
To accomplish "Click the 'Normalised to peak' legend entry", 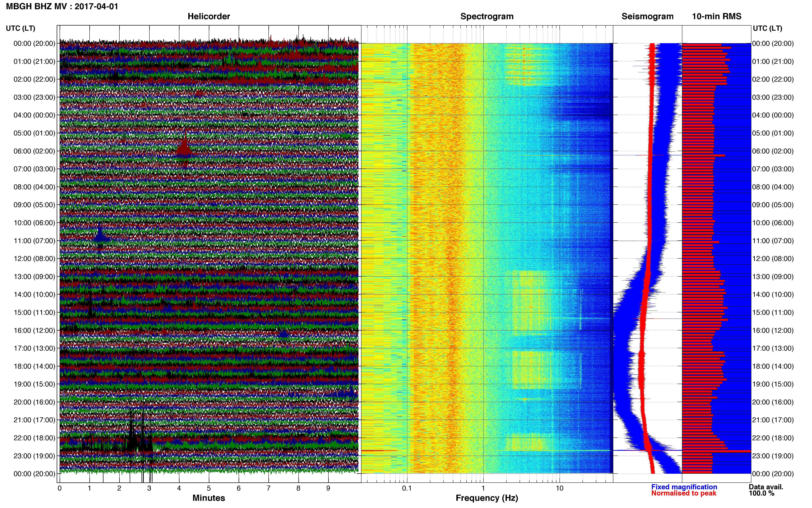I will (684, 493).
